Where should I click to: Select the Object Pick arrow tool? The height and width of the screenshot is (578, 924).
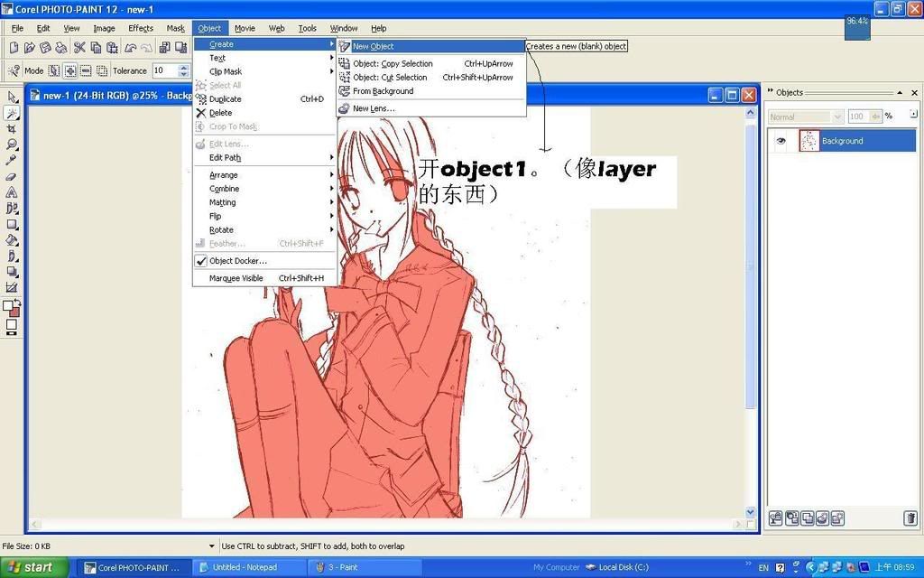(12, 97)
